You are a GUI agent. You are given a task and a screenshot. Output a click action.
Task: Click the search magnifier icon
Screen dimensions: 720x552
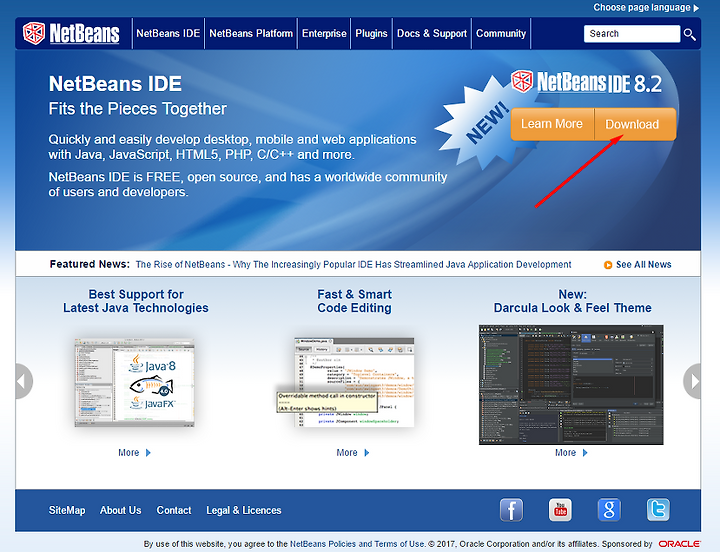point(689,34)
